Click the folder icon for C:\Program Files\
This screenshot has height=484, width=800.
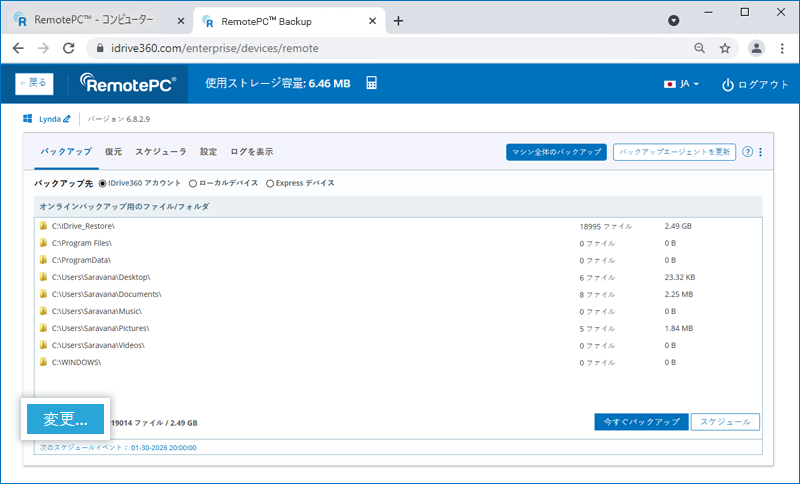pos(43,243)
